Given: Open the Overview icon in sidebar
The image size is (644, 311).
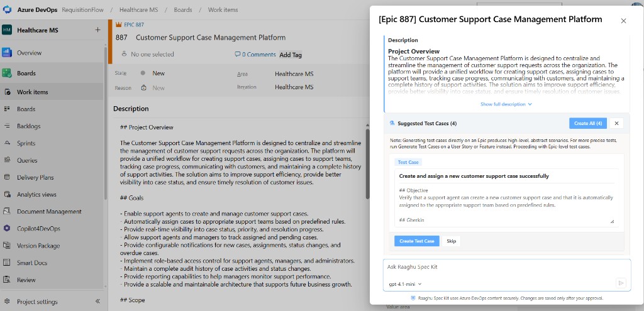Looking at the screenshot, I should (x=6, y=53).
